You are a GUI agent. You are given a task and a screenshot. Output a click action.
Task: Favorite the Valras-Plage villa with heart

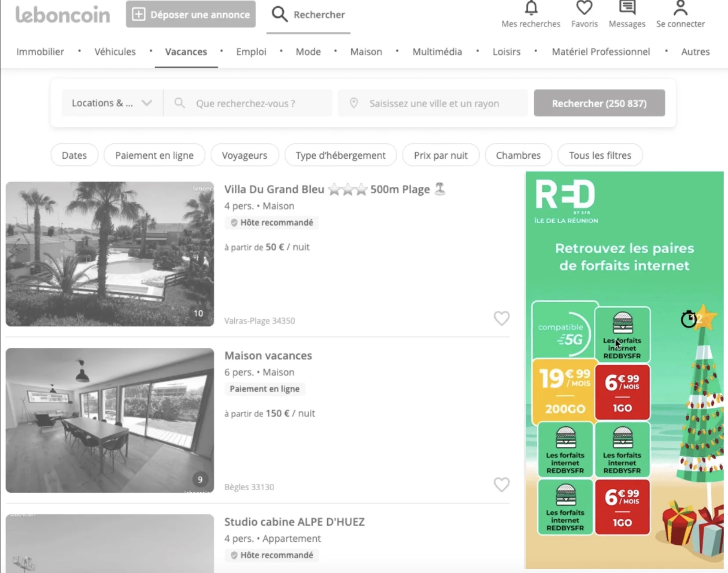tap(501, 318)
